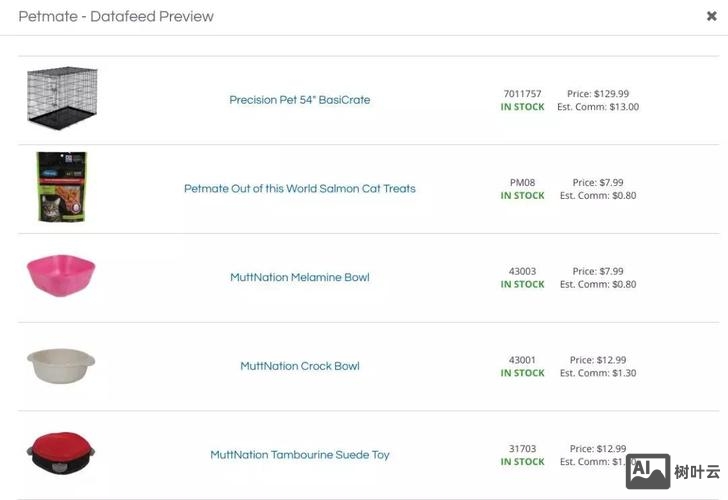This screenshot has height=500, width=728.
Task: Close the Petmate Datafeed Preview dialog
Action: point(711,16)
